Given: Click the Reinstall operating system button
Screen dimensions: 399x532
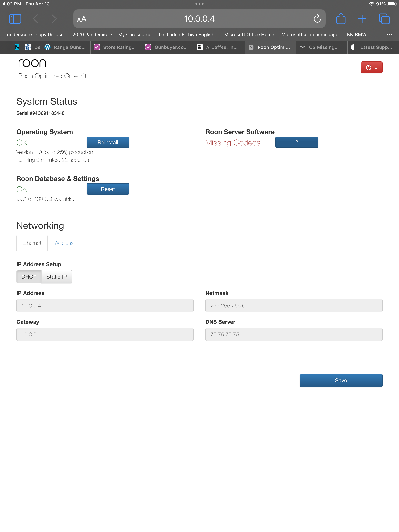Looking at the screenshot, I should click(x=108, y=142).
